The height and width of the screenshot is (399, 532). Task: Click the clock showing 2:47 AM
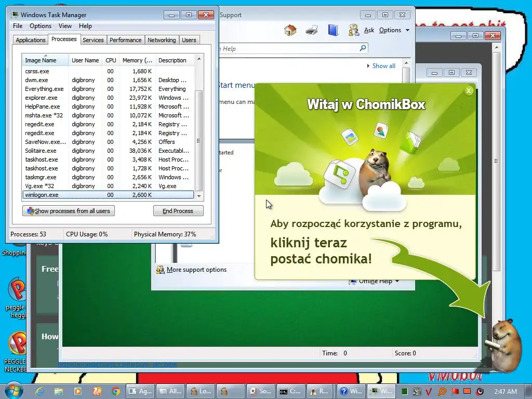[x=506, y=392]
